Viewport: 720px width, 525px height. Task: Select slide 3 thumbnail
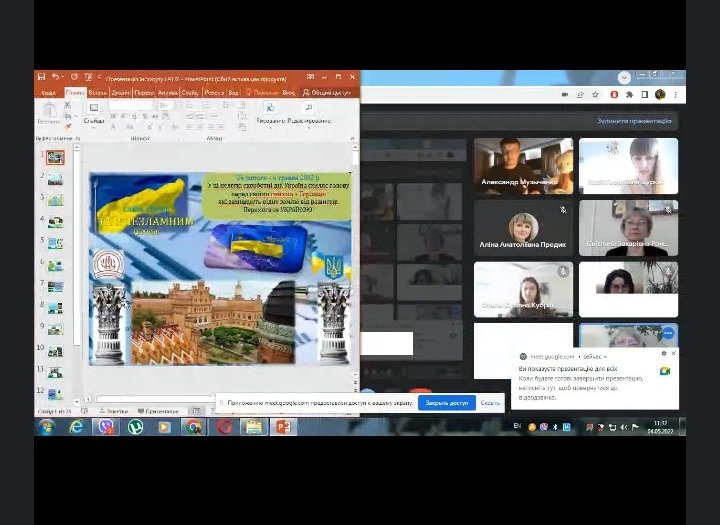55,200
